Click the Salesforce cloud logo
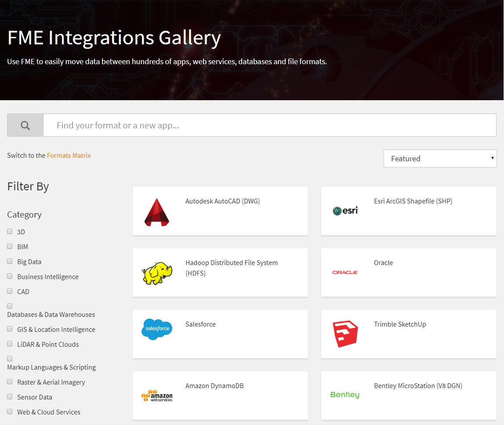 (x=157, y=329)
